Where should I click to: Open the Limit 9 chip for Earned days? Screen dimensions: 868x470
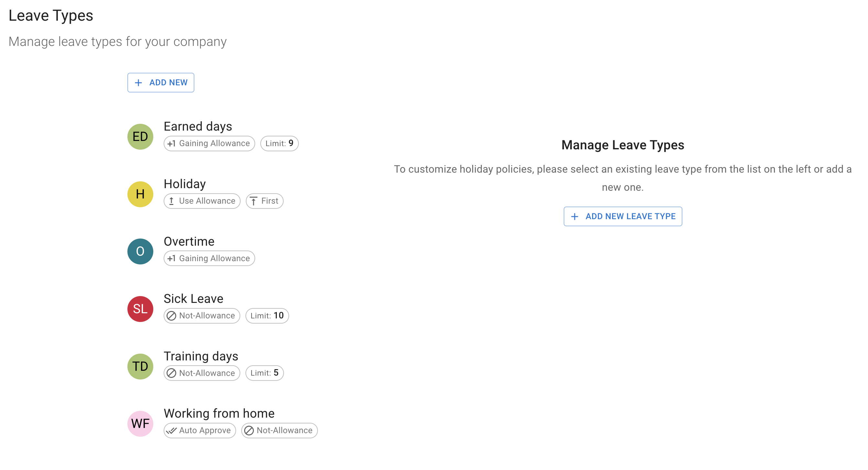point(279,143)
